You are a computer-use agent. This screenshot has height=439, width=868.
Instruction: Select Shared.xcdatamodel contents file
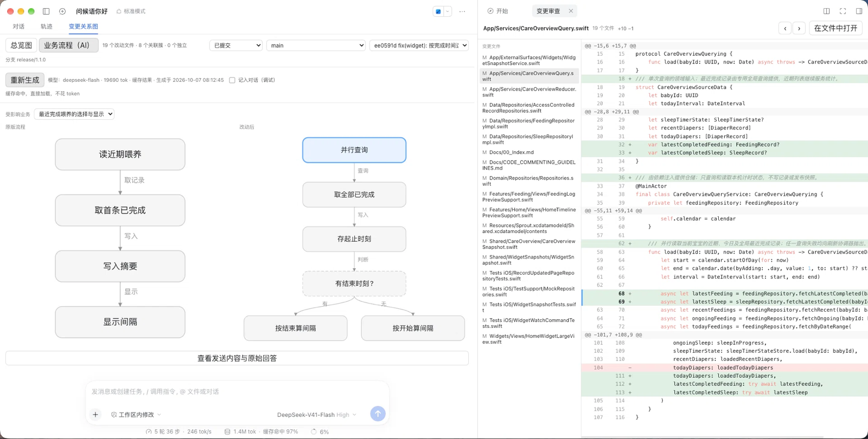click(529, 228)
